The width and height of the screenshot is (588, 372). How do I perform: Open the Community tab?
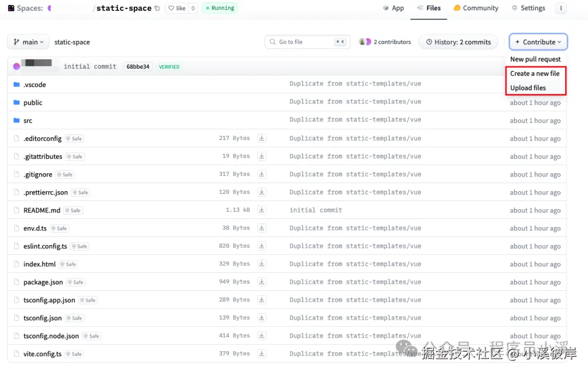pos(476,8)
